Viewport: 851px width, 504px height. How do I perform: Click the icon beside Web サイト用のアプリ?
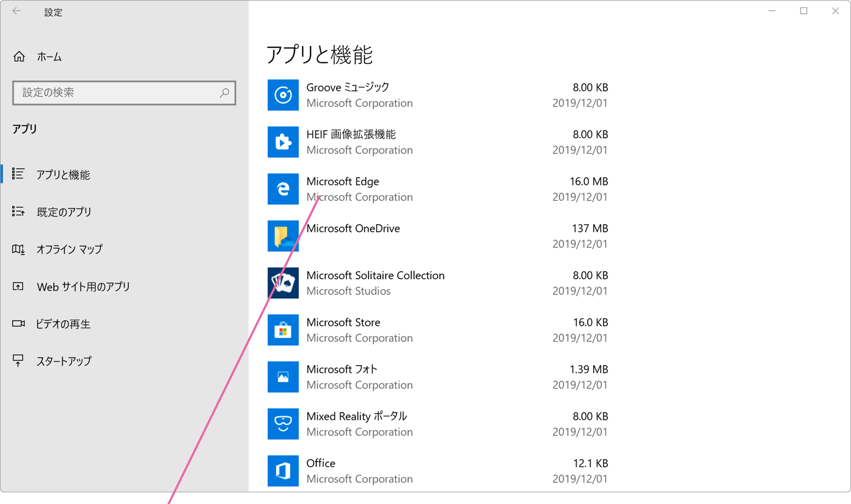(19, 287)
